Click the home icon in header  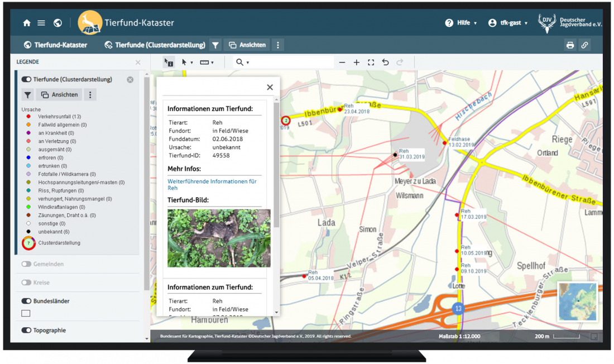pos(27,23)
